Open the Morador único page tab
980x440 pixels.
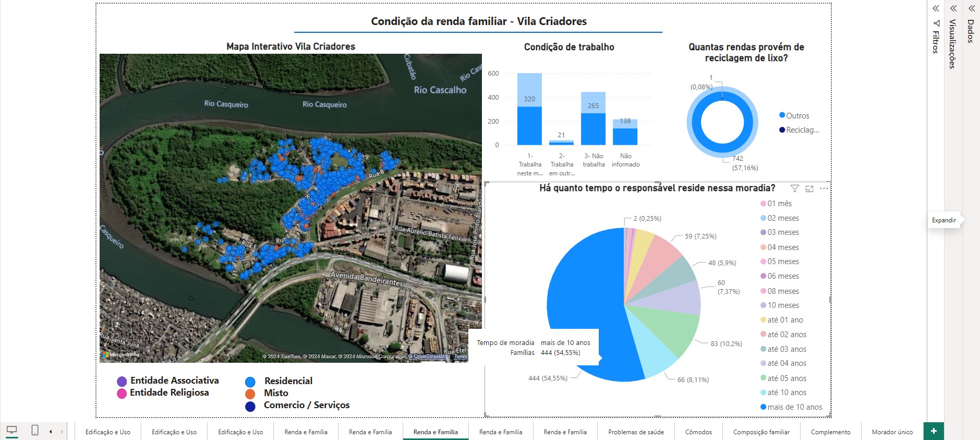click(x=892, y=432)
